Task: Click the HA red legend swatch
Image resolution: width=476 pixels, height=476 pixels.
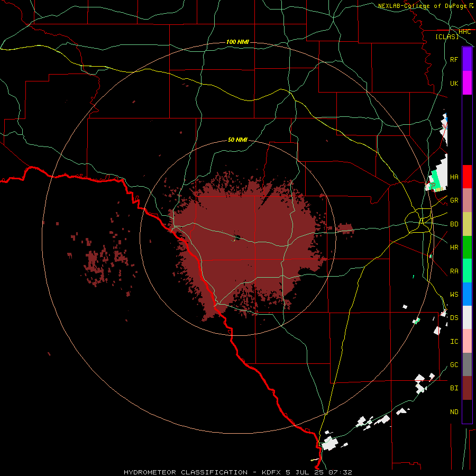Action: point(467,177)
